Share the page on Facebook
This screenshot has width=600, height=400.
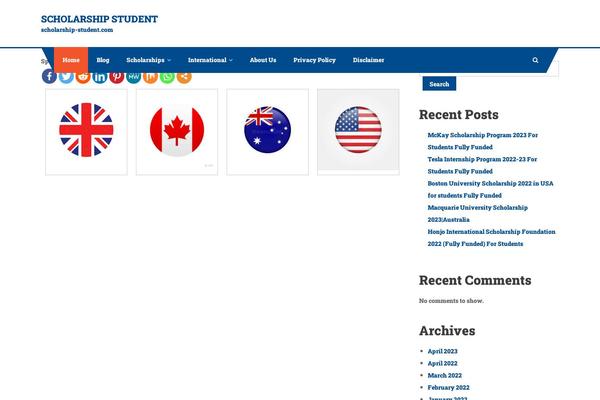point(49,77)
